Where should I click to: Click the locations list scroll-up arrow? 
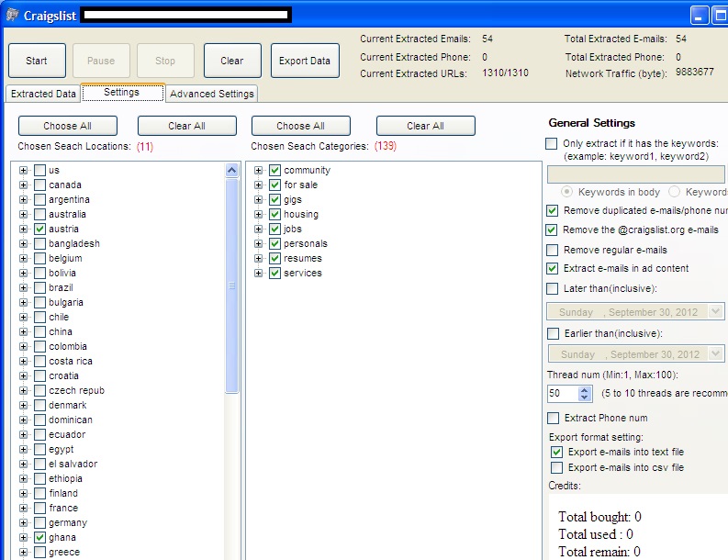coord(231,171)
